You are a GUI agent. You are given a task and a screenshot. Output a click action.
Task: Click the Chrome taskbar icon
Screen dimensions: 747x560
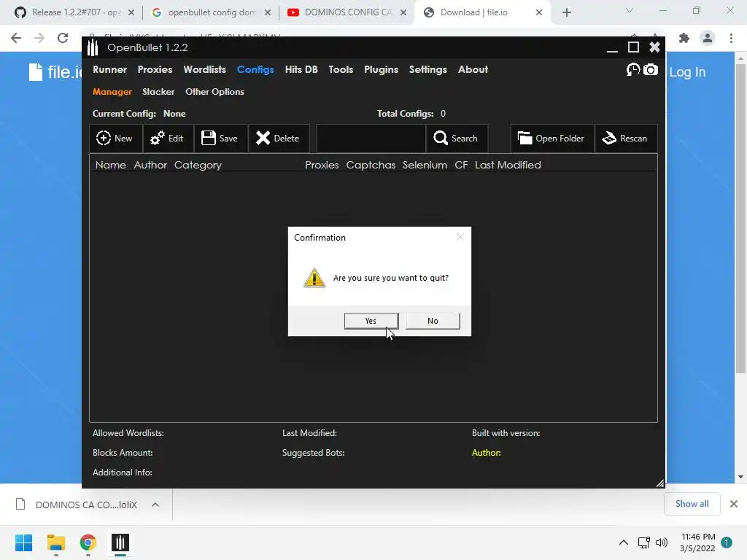(88, 542)
